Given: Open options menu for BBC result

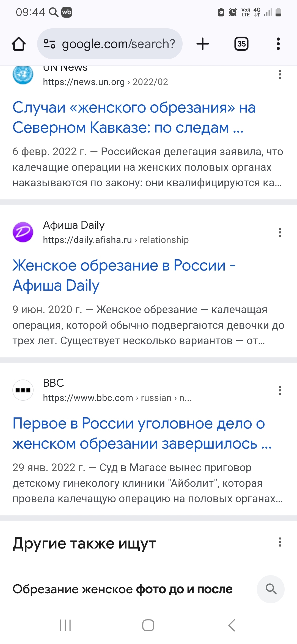Looking at the screenshot, I should tap(280, 390).
